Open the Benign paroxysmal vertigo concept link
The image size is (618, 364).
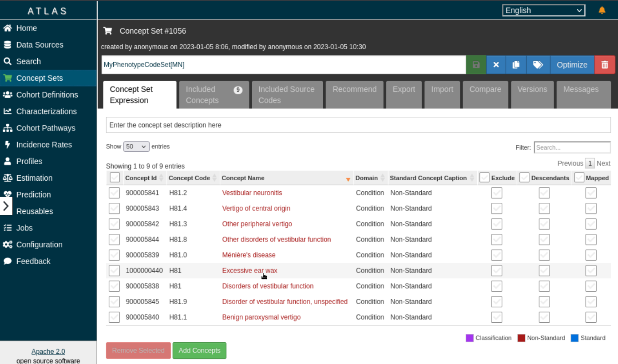coord(261,317)
